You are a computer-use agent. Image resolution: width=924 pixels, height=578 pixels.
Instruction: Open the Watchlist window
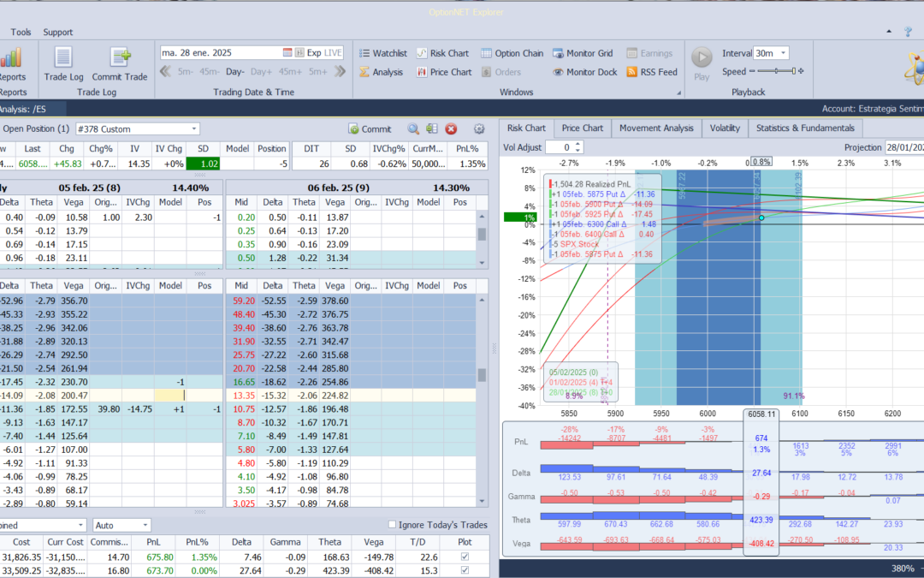click(x=383, y=53)
